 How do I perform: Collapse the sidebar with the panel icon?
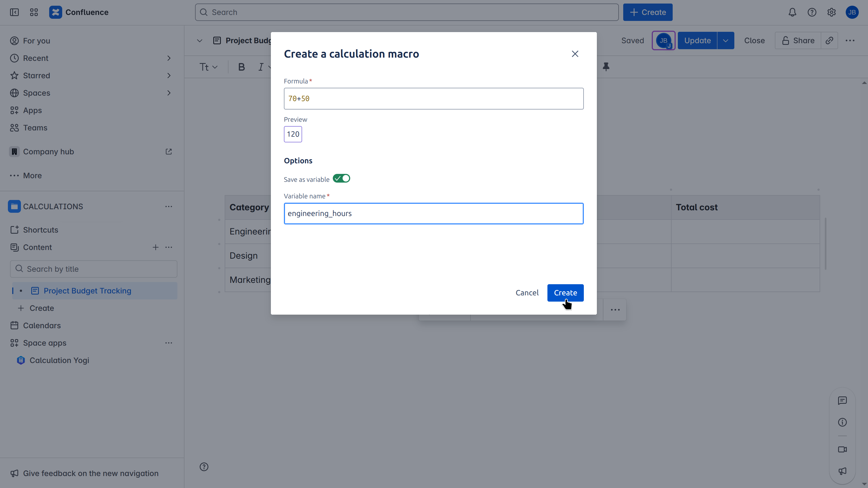14,12
